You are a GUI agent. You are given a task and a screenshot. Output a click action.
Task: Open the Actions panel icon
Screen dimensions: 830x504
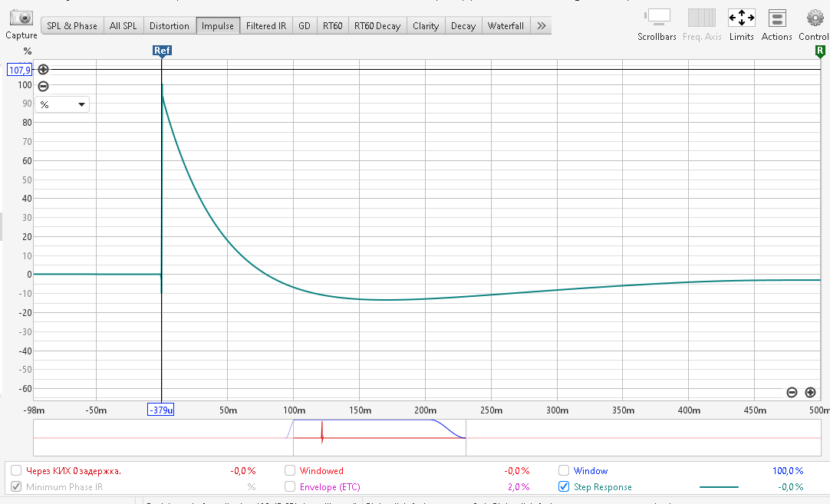[776, 18]
